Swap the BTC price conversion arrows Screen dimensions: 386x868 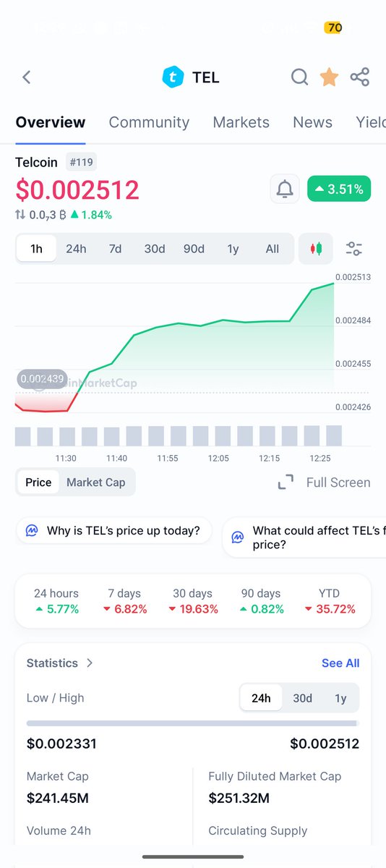click(20, 215)
